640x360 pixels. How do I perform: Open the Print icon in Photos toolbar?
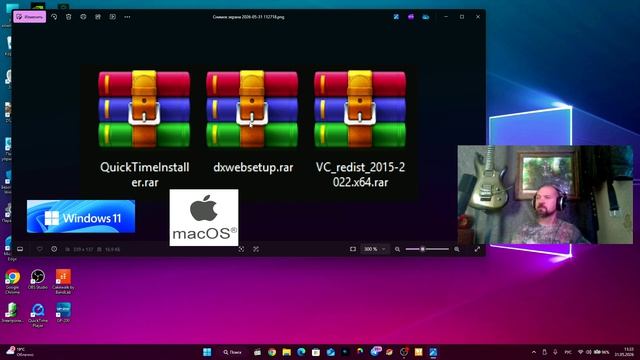83,17
